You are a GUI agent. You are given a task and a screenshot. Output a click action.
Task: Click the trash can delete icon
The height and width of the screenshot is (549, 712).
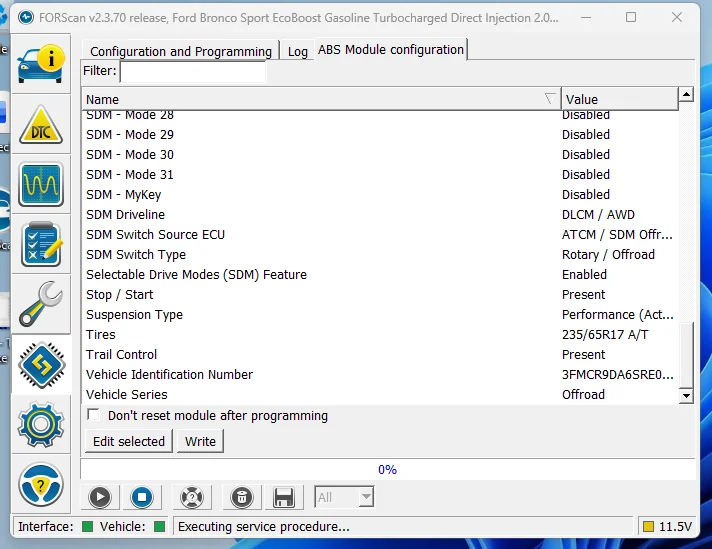[241, 497]
